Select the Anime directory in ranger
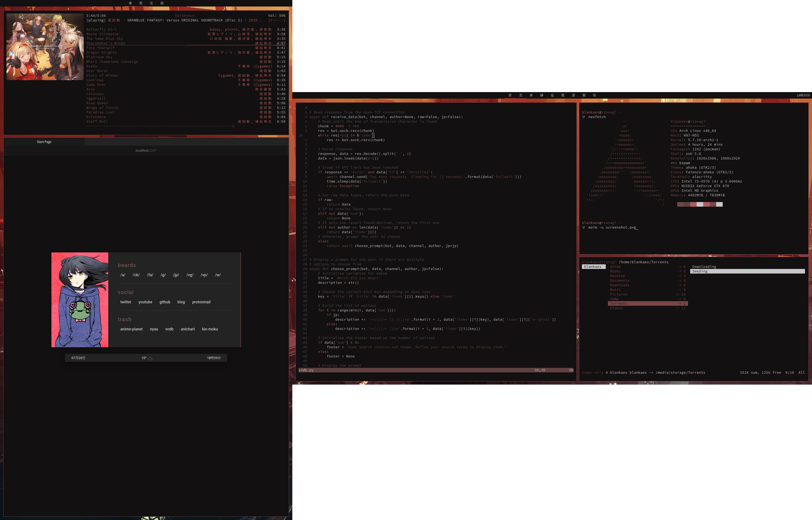Viewport: 812px width, 520px height. [x=615, y=267]
